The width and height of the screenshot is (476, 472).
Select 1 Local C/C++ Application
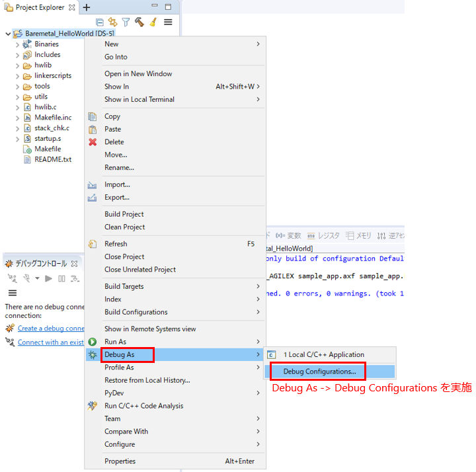(x=323, y=354)
